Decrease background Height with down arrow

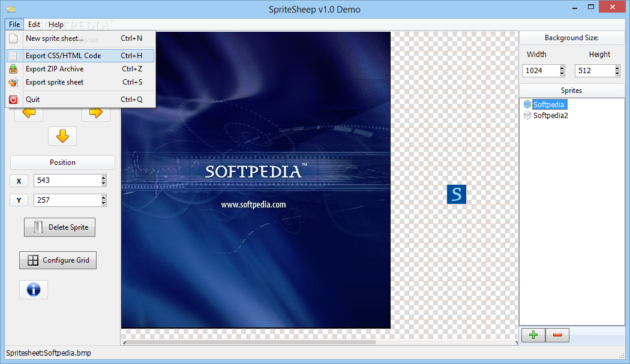(x=617, y=74)
